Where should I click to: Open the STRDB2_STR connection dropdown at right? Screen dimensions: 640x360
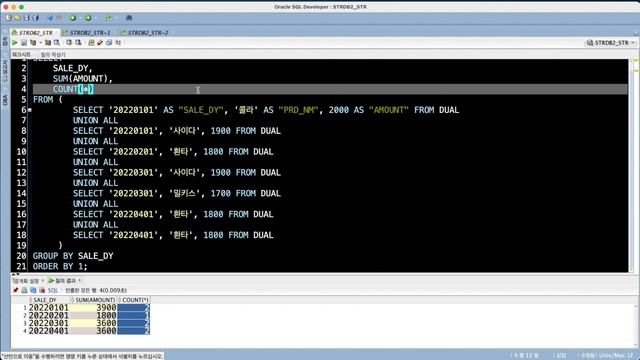[x=611, y=42]
